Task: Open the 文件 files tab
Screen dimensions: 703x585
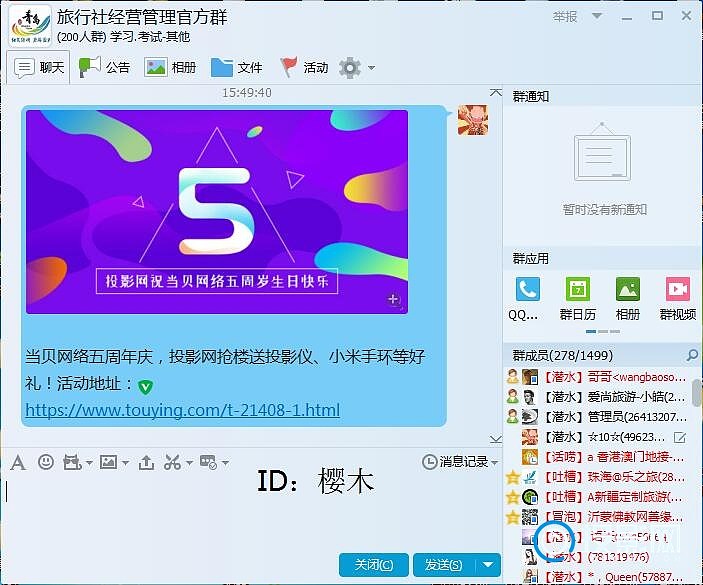Action: tap(237, 68)
